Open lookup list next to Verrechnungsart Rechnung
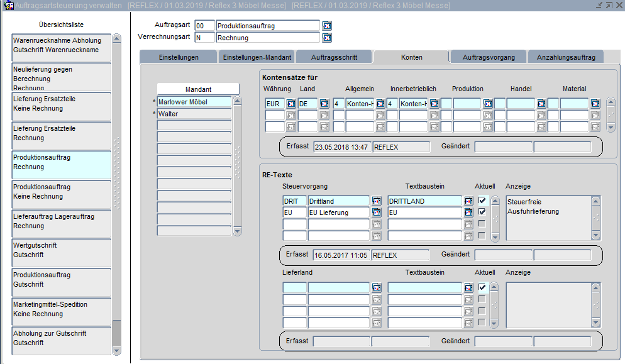The height and width of the screenshot is (364, 625). pos(327,38)
